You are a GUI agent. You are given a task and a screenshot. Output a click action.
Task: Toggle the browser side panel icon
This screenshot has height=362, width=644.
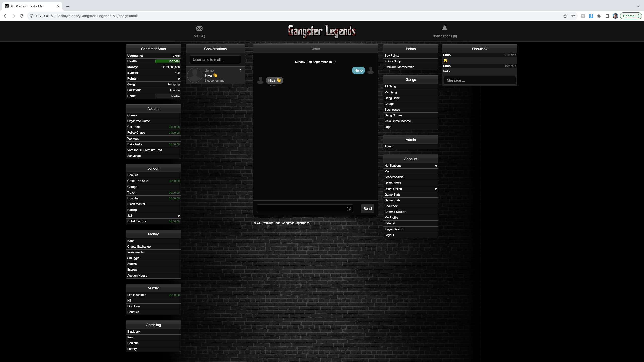[607, 16]
